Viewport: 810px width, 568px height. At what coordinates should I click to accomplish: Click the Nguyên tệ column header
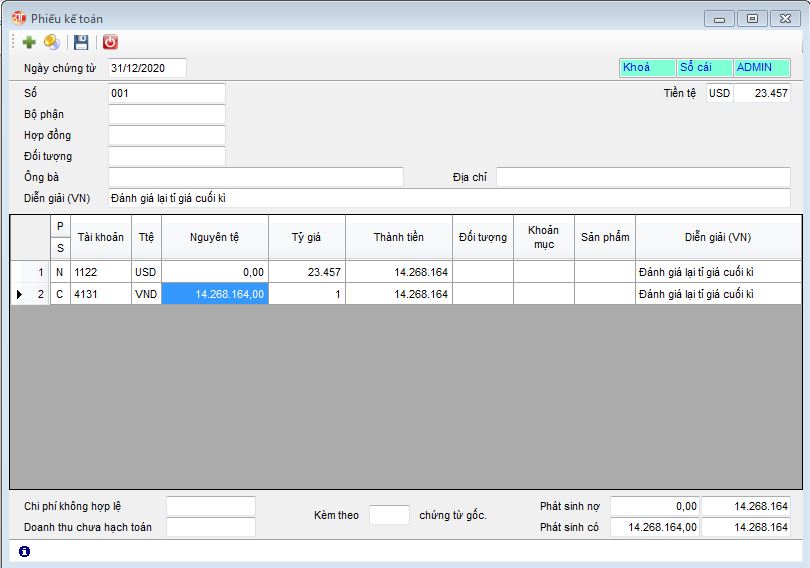click(214, 238)
